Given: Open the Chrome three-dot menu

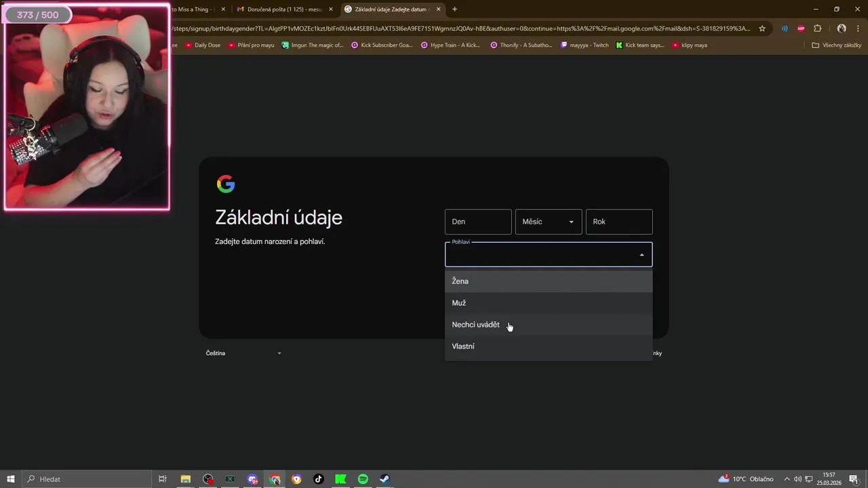Looking at the screenshot, I should 858,28.
